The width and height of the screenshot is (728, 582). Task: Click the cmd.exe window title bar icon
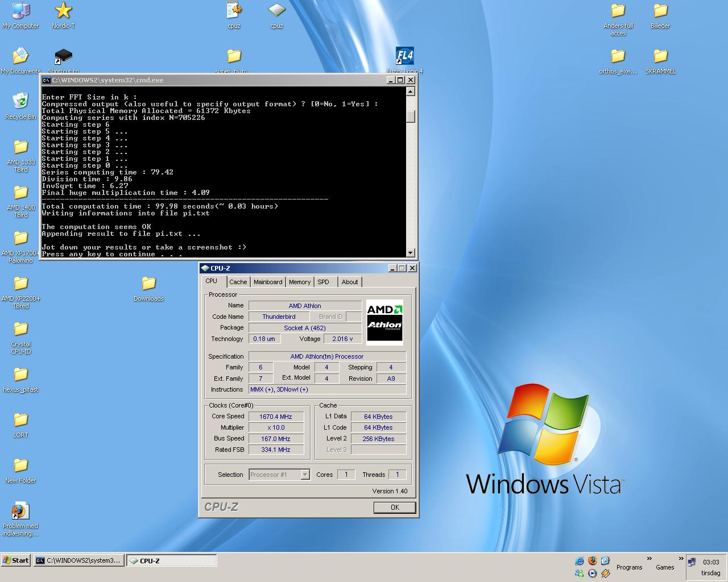pos(47,80)
